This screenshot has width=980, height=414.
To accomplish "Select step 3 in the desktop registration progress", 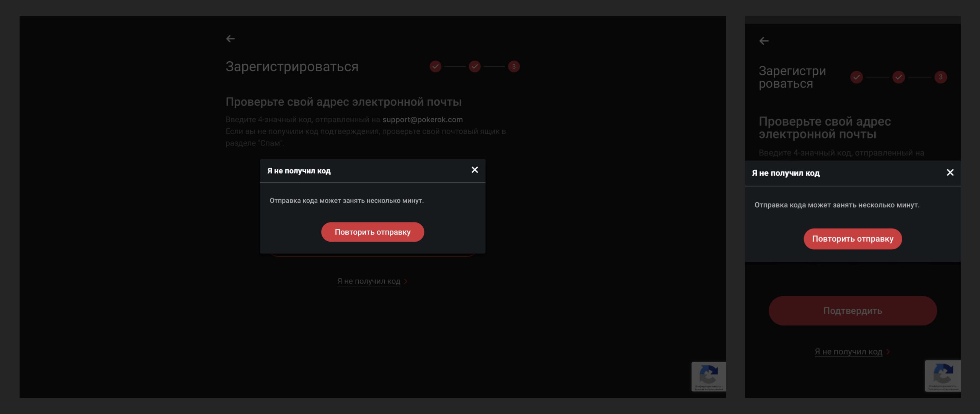I will click(513, 66).
